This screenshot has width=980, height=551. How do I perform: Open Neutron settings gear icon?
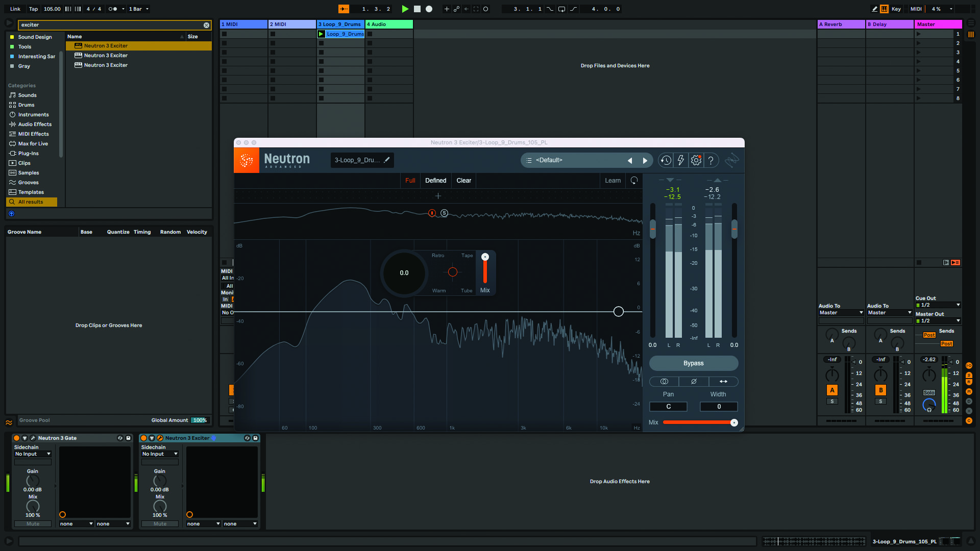coord(696,160)
